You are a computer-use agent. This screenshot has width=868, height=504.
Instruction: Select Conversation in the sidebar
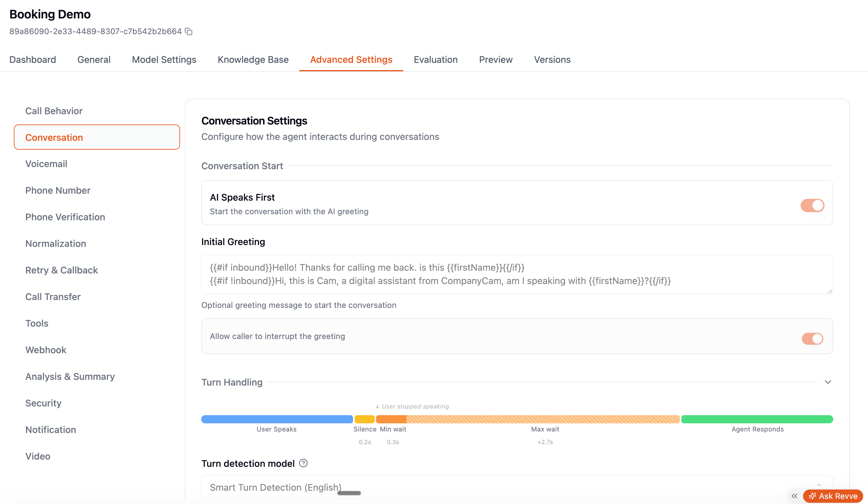(97, 137)
